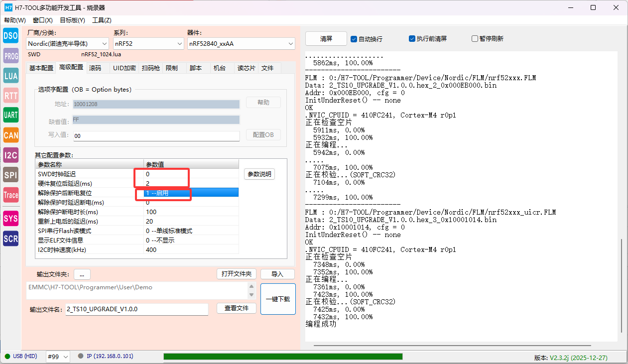The image size is (628, 364).
Task: Open the UART serial tool
Action: 11,115
